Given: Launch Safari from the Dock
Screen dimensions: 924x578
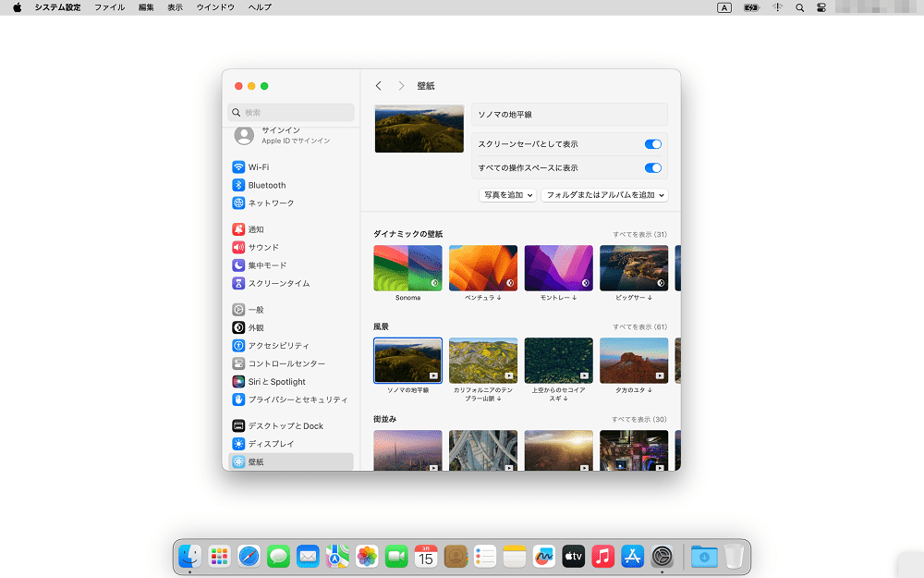Looking at the screenshot, I should click(x=249, y=556).
